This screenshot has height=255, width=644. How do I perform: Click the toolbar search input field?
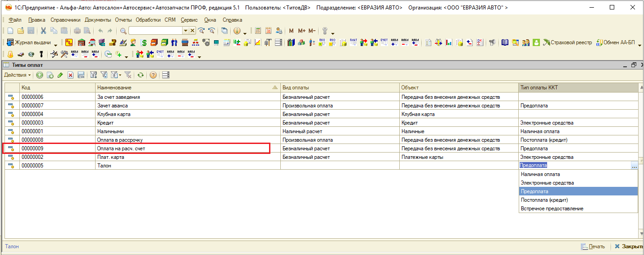(155, 31)
